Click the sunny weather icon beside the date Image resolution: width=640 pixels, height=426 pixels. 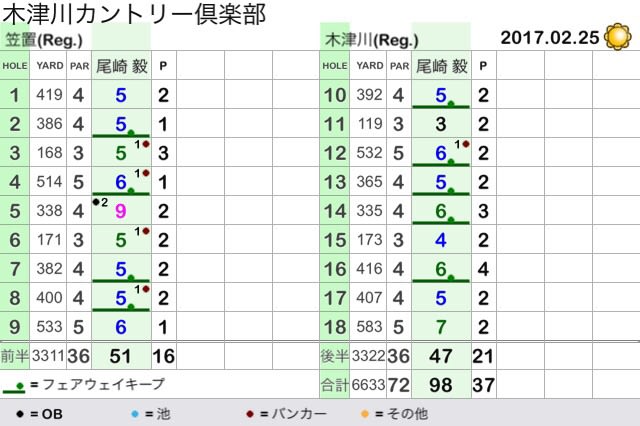(617, 37)
